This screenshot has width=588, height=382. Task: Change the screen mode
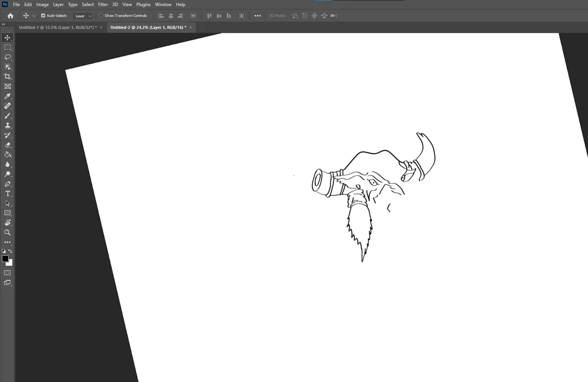click(x=7, y=283)
